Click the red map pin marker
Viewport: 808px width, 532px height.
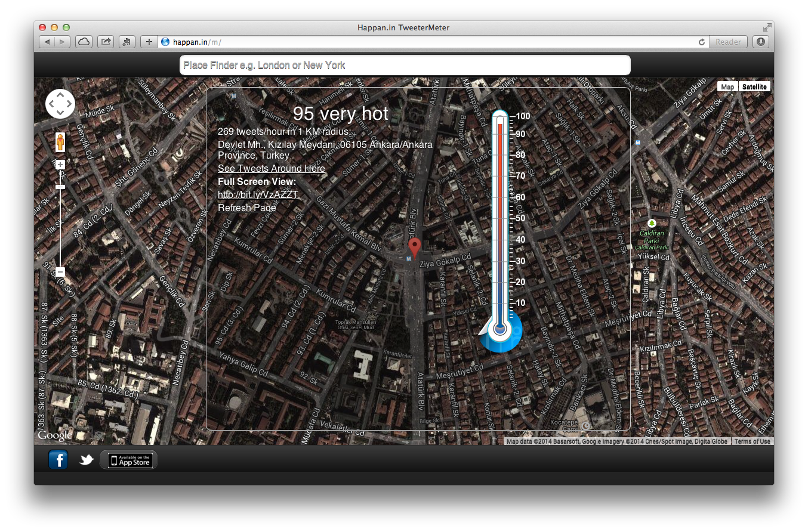(414, 248)
